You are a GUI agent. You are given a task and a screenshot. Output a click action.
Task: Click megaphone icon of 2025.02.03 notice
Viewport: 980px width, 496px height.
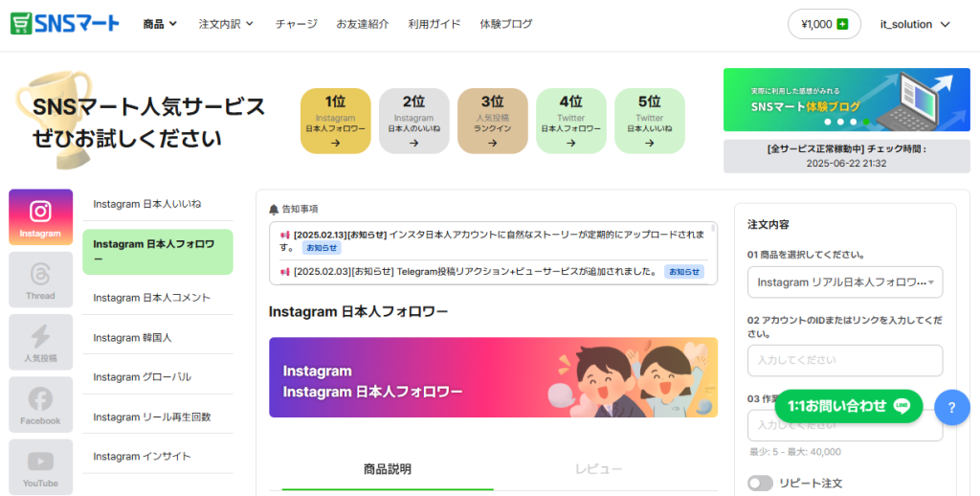pyautogui.click(x=285, y=271)
